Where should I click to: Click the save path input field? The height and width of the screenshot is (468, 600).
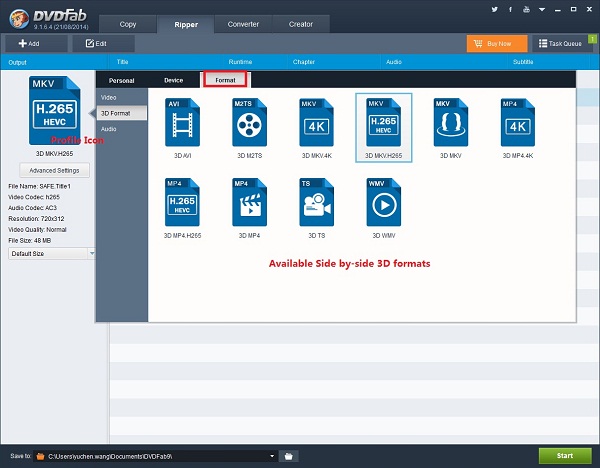(x=155, y=456)
